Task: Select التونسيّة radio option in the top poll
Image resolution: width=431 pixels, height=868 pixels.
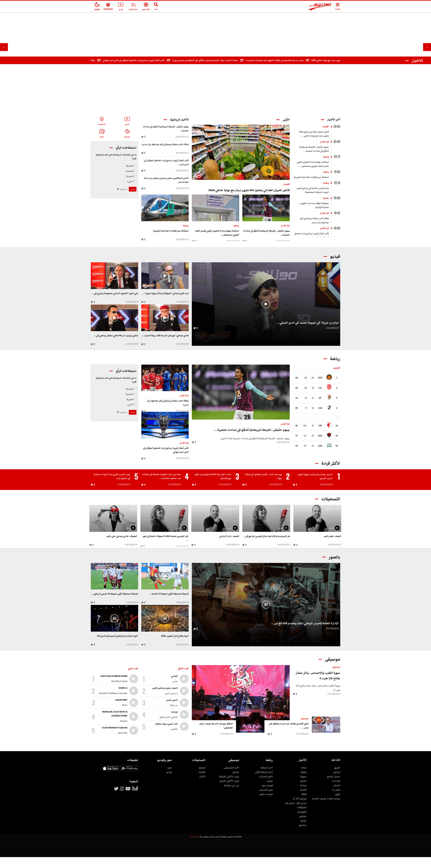Action: pyautogui.click(x=136, y=166)
